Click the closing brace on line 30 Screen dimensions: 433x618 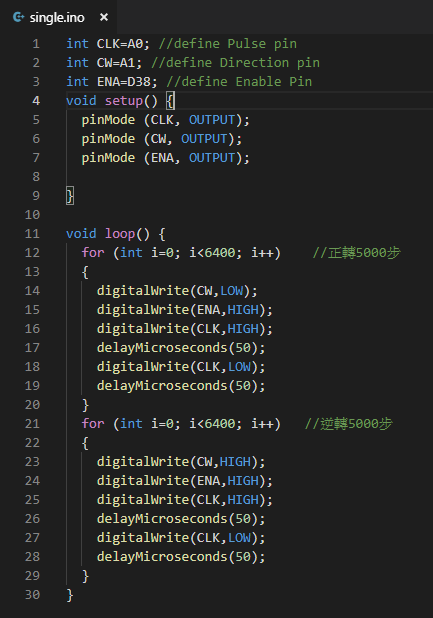70,595
